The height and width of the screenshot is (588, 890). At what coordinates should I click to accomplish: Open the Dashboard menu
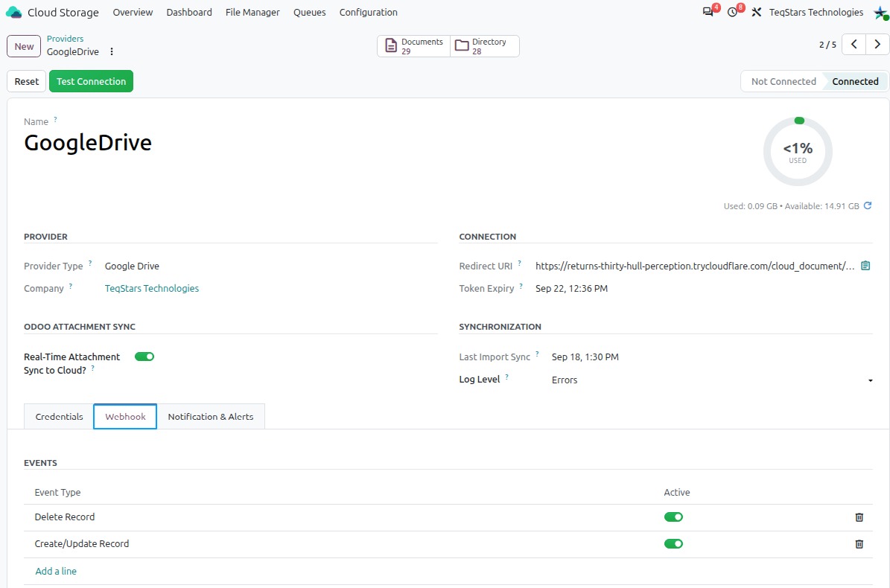tap(189, 12)
